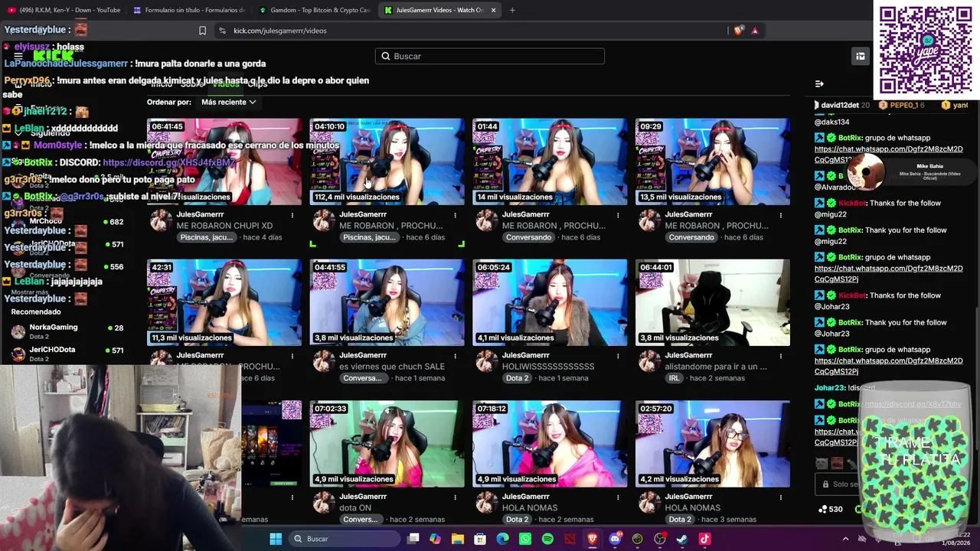This screenshot has width=980, height=551.
Task: Play the 07:18:12 video thumbnail
Action: 550,444
